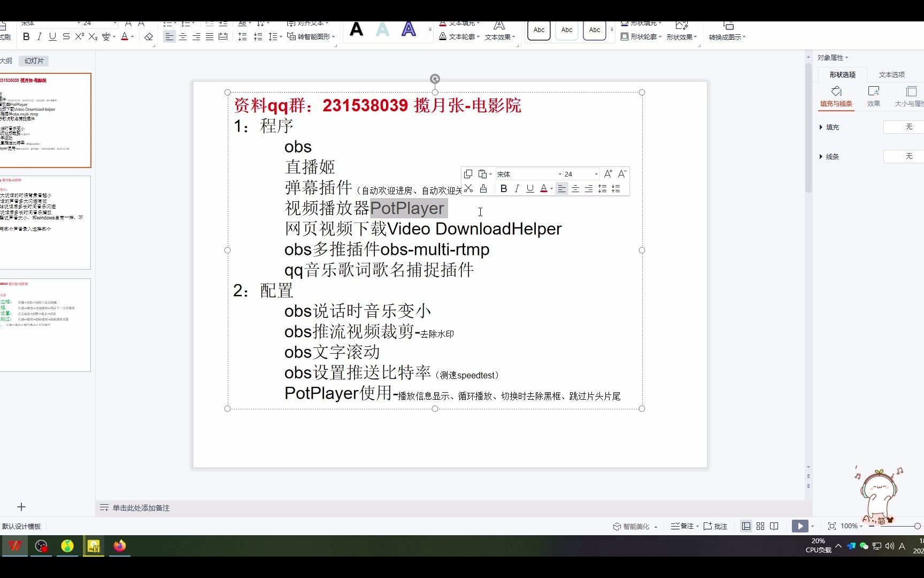This screenshot has height=578, width=924.
Task: Open the 转换成图示 dropdown
Action: coord(727,37)
